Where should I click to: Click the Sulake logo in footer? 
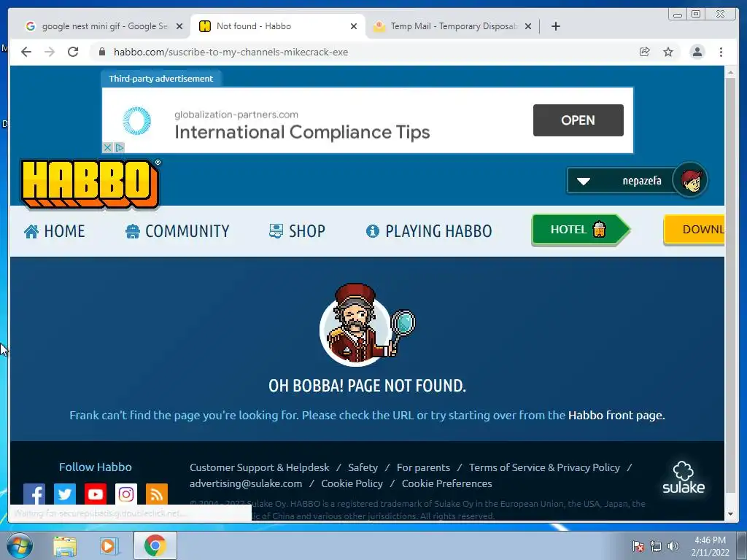coord(683,478)
